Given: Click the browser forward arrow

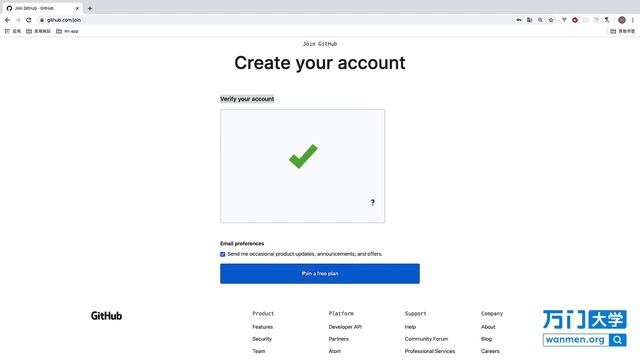Looking at the screenshot, I should tap(18, 20).
